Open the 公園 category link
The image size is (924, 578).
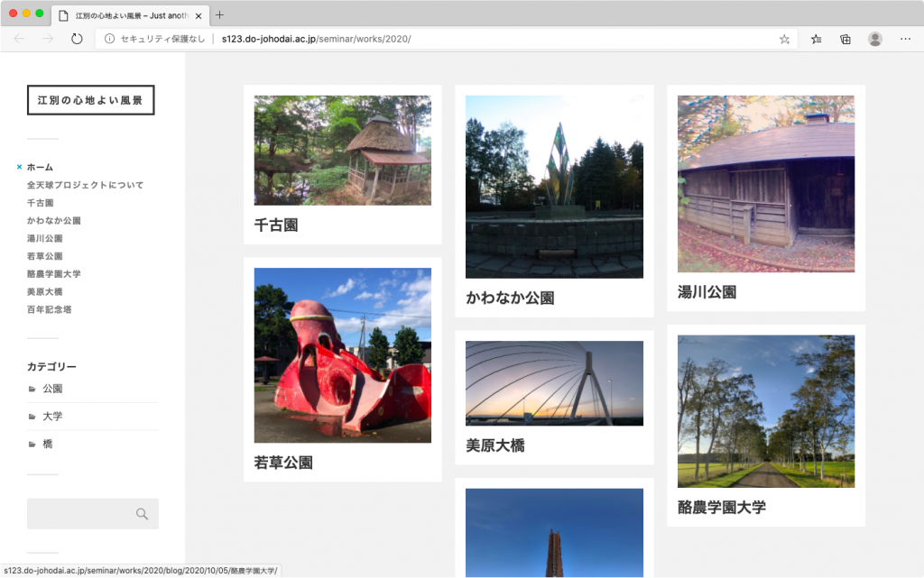52,389
